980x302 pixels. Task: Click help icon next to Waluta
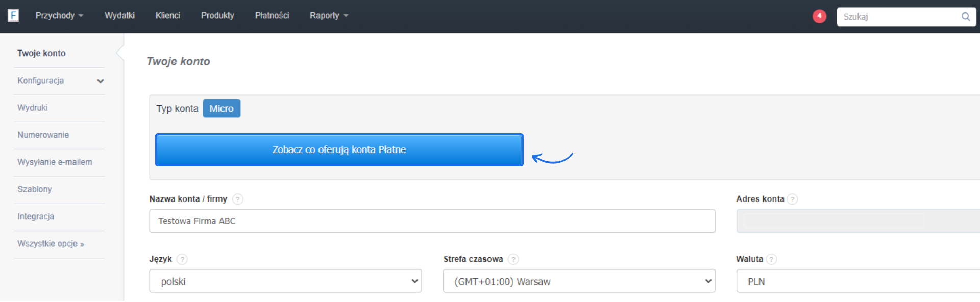pos(772,259)
